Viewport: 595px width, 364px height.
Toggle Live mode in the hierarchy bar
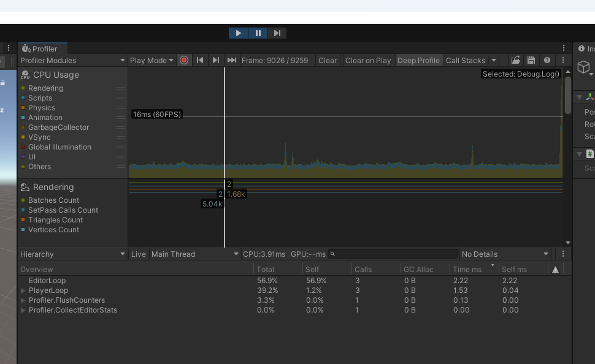(x=138, y=254)
